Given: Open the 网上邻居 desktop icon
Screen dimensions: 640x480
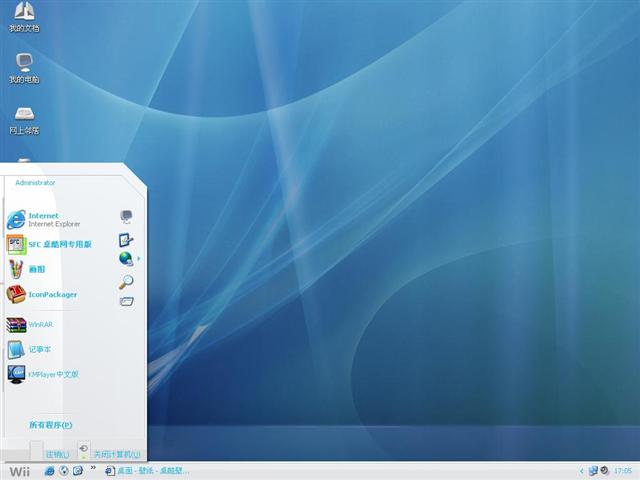Looking at the screenshot, I should coord(24,120).
